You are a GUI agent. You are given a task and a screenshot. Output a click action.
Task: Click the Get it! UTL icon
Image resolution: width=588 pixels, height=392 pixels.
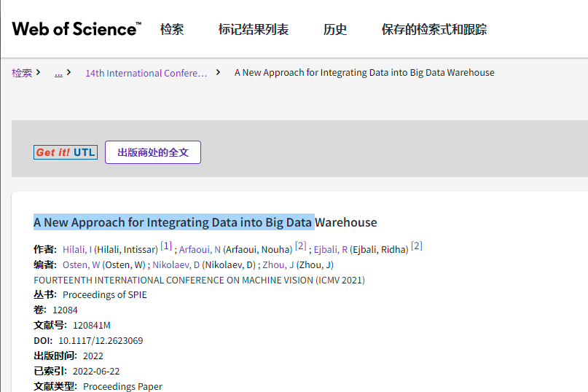pos(65,152)
